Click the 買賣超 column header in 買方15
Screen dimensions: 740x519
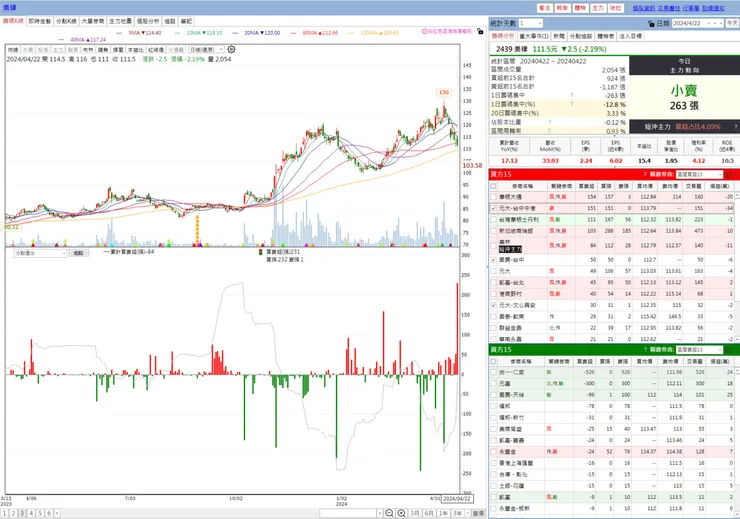pos(587,186)
